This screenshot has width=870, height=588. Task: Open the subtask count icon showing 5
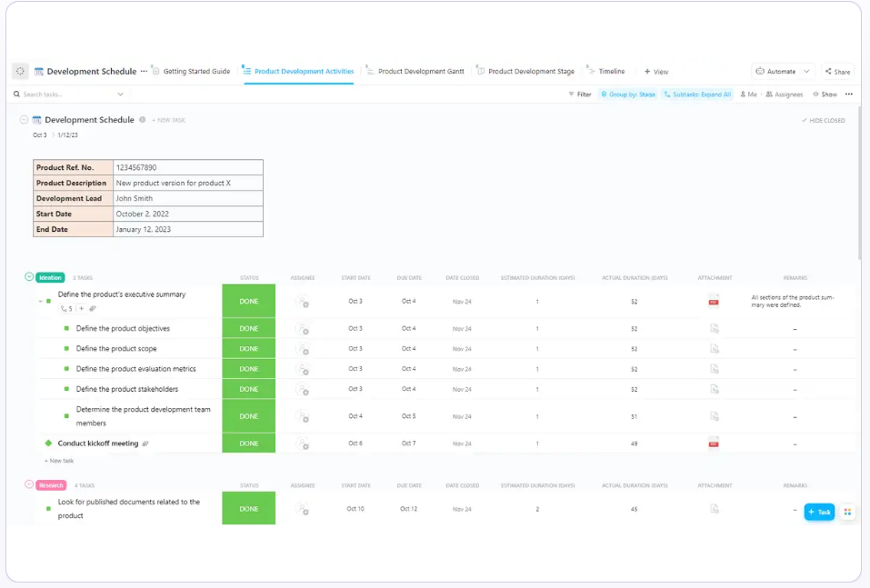click(x=66, y=309)
